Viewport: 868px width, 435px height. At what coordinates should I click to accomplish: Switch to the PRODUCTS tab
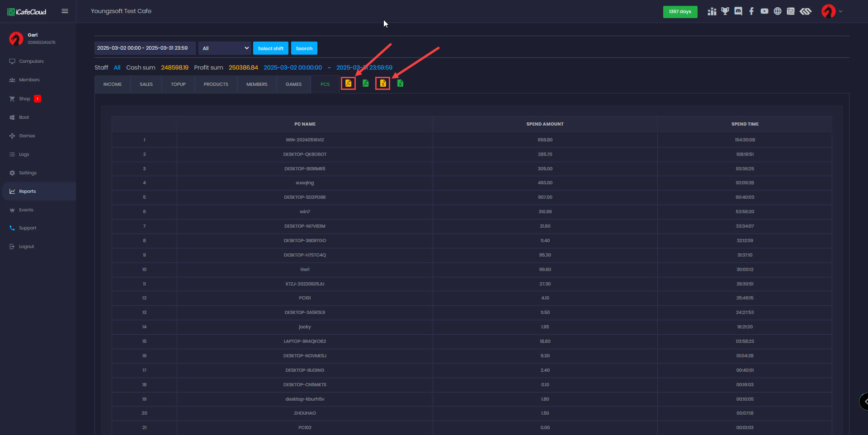coord(216,84)
